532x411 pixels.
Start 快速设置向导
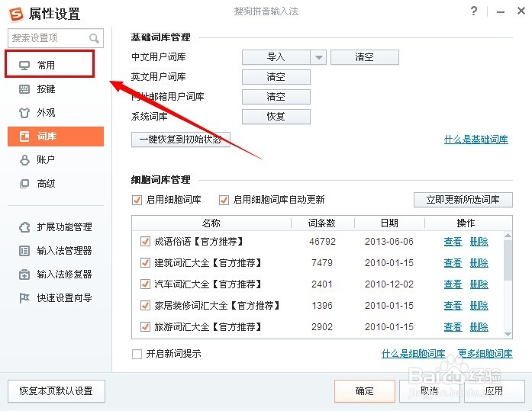point(56,298)
